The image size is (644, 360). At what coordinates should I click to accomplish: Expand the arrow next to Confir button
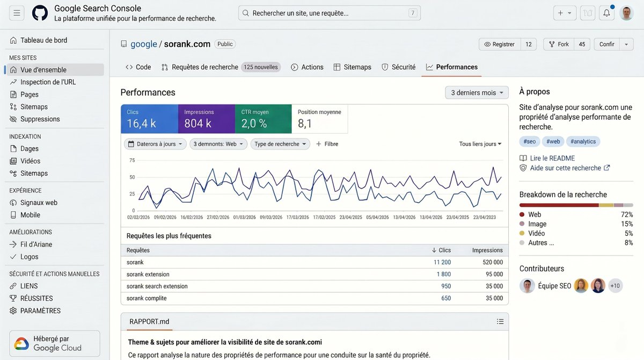(x=627, y=44)
